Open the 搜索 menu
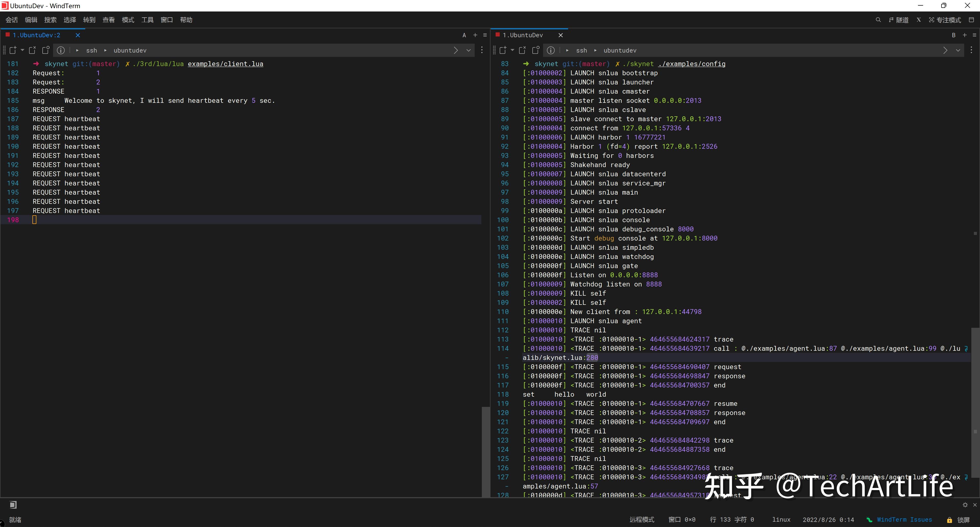Viewport: 980px width, 527px height. [51, 20]
